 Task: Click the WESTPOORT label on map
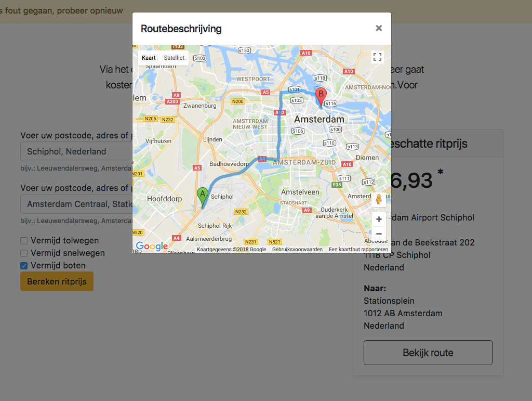253,79
